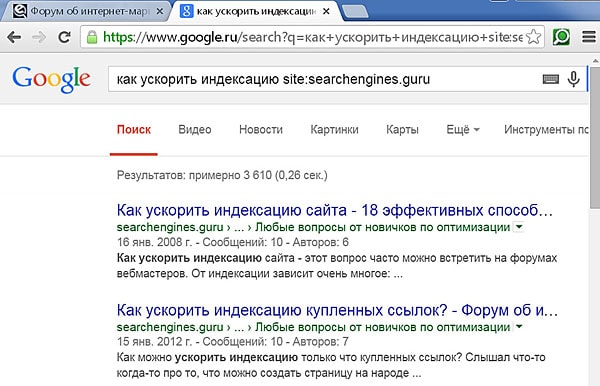600x386 pixels.
Task: Open the Chrome hamburger menu
Action: click(589, 37)
